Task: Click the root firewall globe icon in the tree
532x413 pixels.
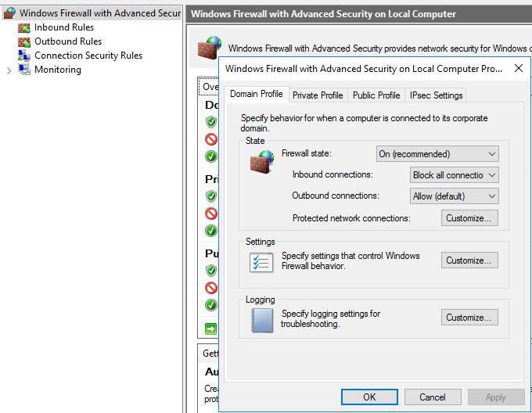Action: (x=9, y=13)
